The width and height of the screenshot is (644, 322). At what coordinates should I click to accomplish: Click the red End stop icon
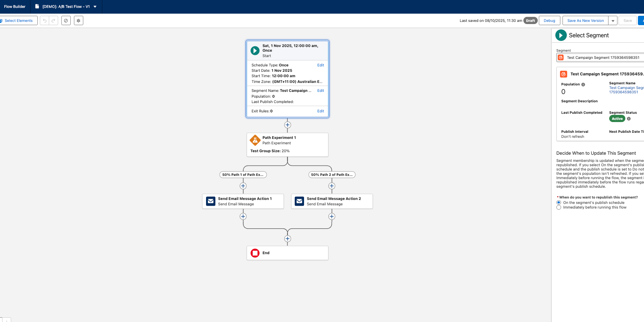(255, 253)
